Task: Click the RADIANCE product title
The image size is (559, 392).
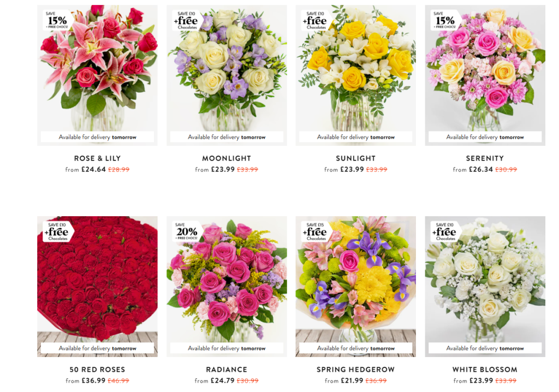Action: click(x=227, y=370)
